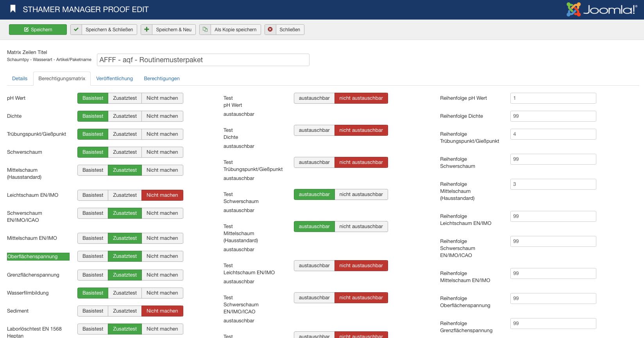Open the Details tab
The width and height of the screenshot is (644, 338).
click(x=20, y=79)
